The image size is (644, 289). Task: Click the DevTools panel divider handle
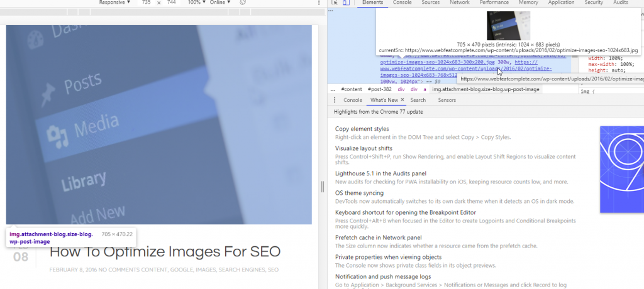[323, 187]
